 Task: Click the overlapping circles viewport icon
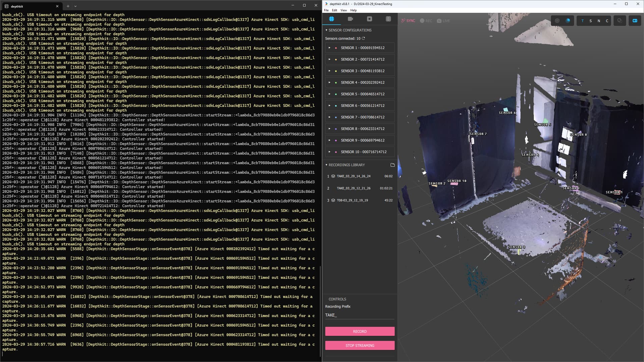pos(620,21)
